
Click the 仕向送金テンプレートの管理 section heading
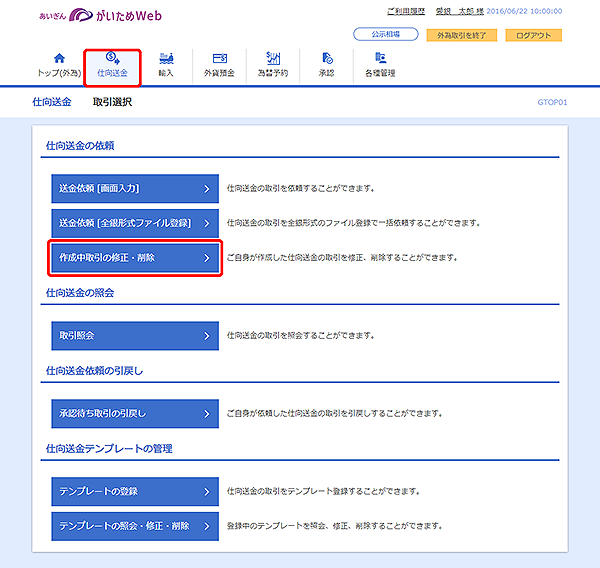tap(109, 449)
